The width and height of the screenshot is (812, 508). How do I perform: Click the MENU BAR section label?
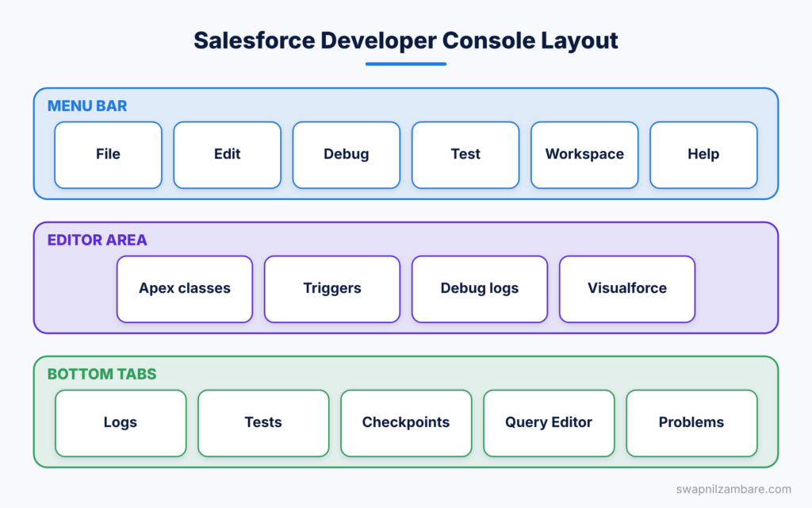pos(87,106)
